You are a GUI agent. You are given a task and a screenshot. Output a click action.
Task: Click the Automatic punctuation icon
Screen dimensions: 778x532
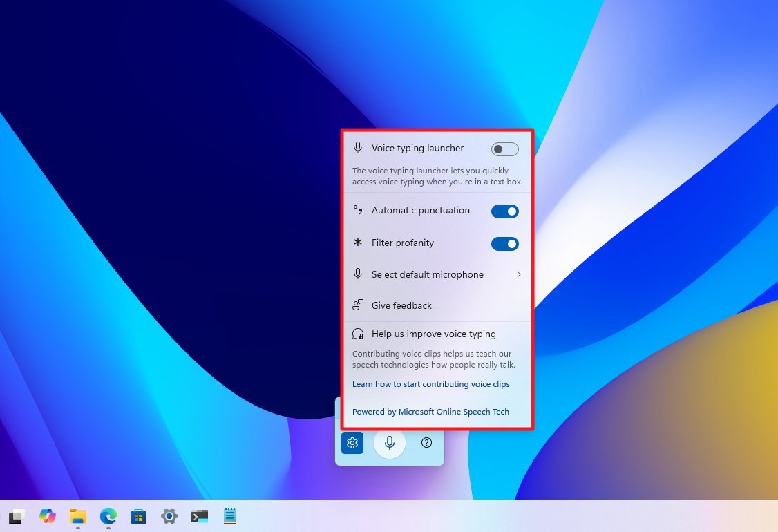(357, 210)
